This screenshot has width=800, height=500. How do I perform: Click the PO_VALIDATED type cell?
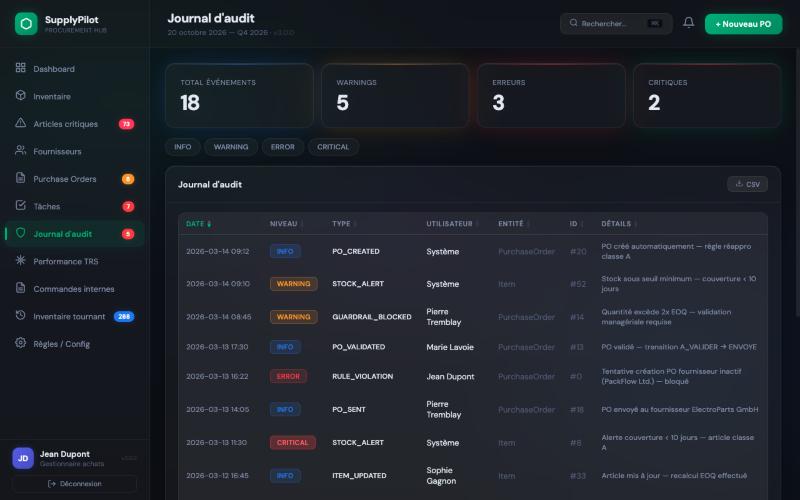[359, 347]
